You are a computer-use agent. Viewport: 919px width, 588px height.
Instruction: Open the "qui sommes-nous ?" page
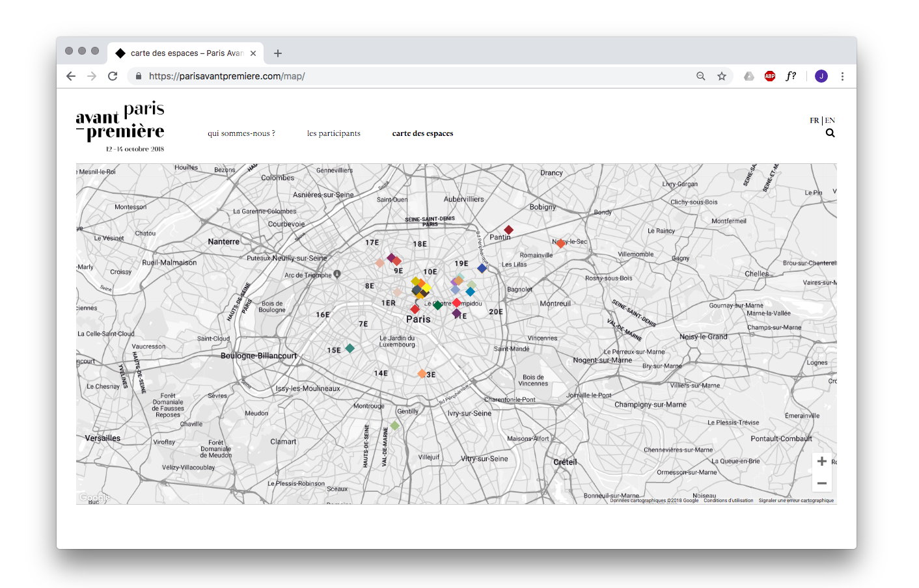(241, 133)
